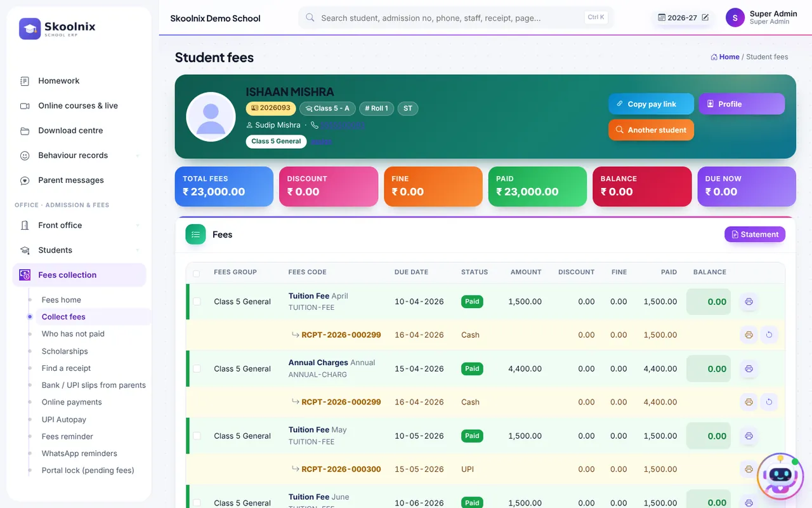This screenshot has height=508, width=812.
Task: Expand the Students sidebar menu
Action: [x=79, y=250]
